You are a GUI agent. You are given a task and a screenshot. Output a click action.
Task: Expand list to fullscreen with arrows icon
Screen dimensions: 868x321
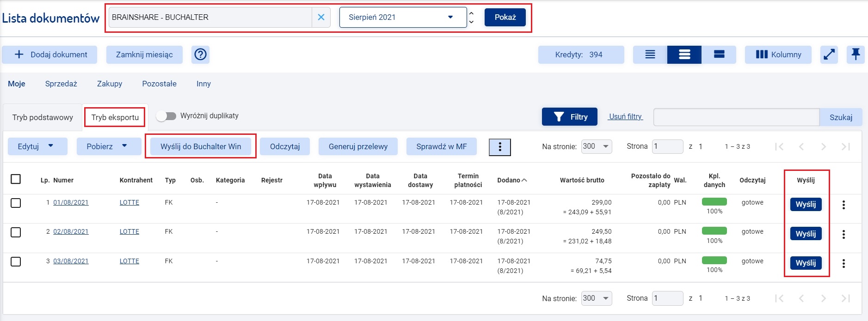[829, 55]
